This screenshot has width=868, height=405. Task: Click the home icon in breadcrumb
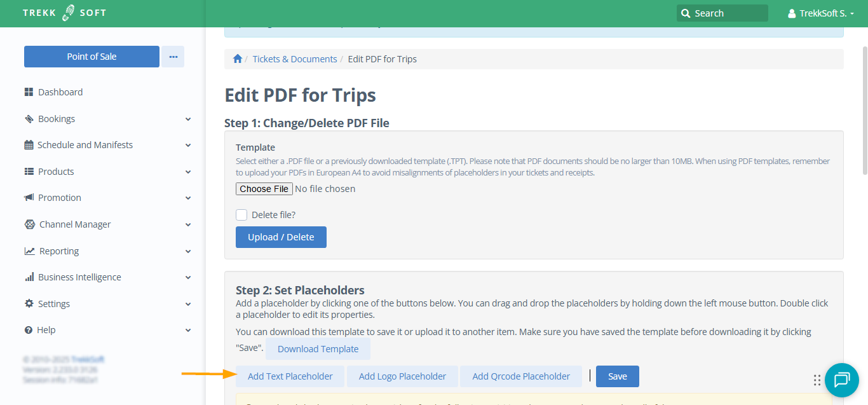(238, 59)
